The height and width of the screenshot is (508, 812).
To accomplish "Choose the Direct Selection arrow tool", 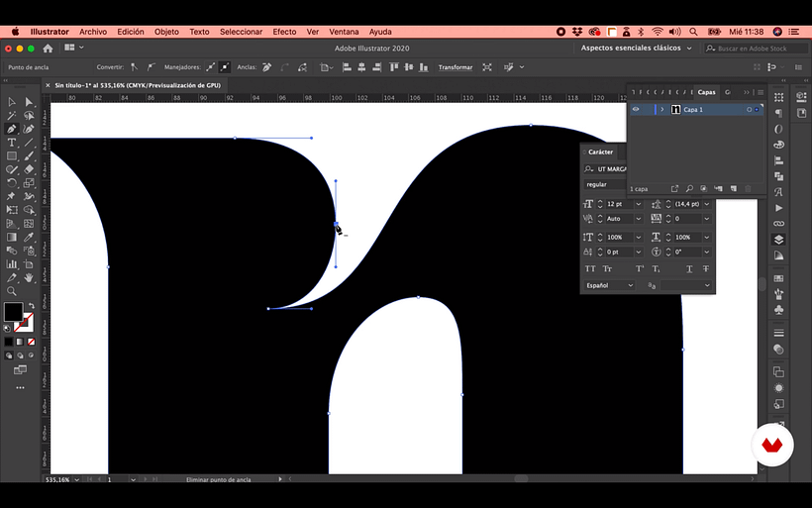I will coord(29,102).
